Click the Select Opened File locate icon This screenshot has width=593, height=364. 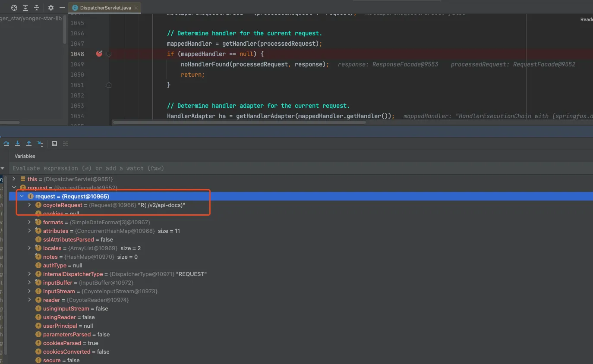[x=14, y=8]
